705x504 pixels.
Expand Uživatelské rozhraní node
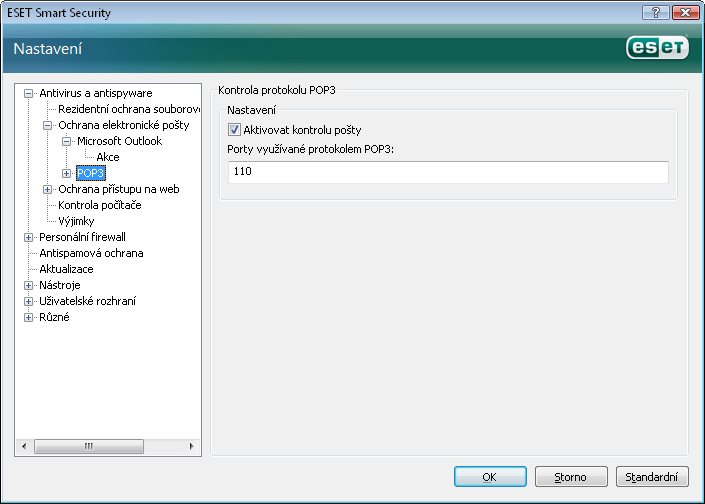[x=28, y=302]
